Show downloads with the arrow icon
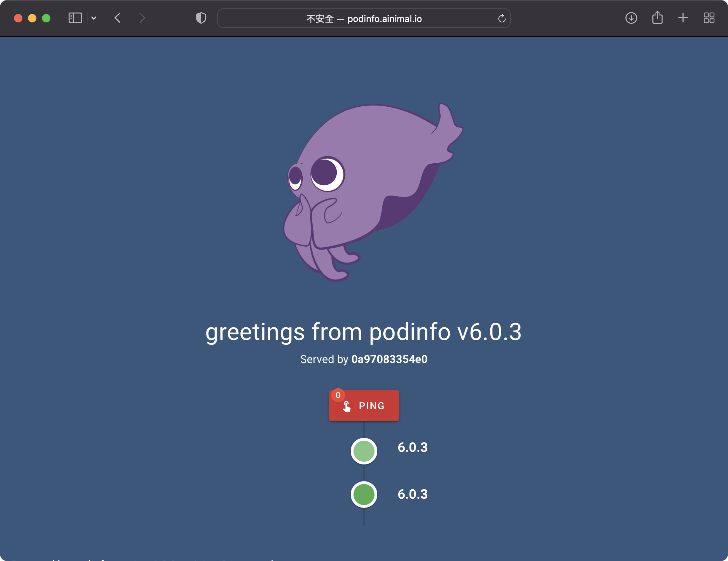Image resolution: width=728 pixels, height=561 pixels. [x=631, y=18]
